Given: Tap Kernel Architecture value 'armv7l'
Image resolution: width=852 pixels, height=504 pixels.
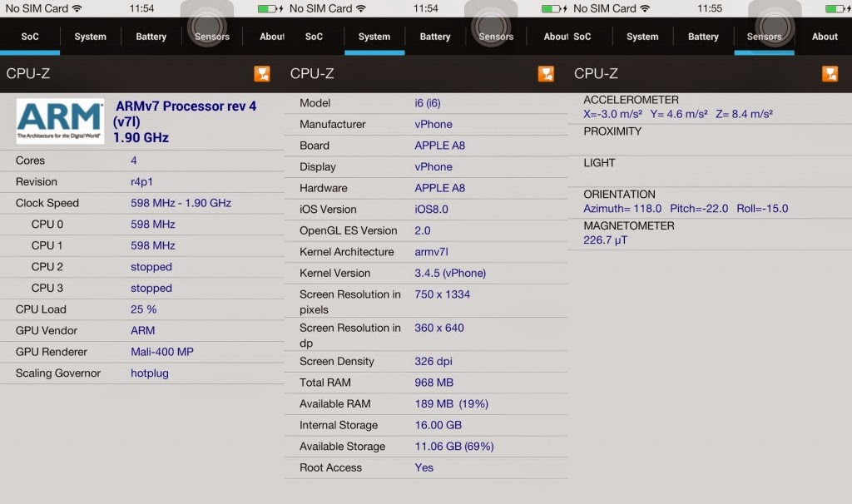Looking at the screenshot, I should [432, 252].
